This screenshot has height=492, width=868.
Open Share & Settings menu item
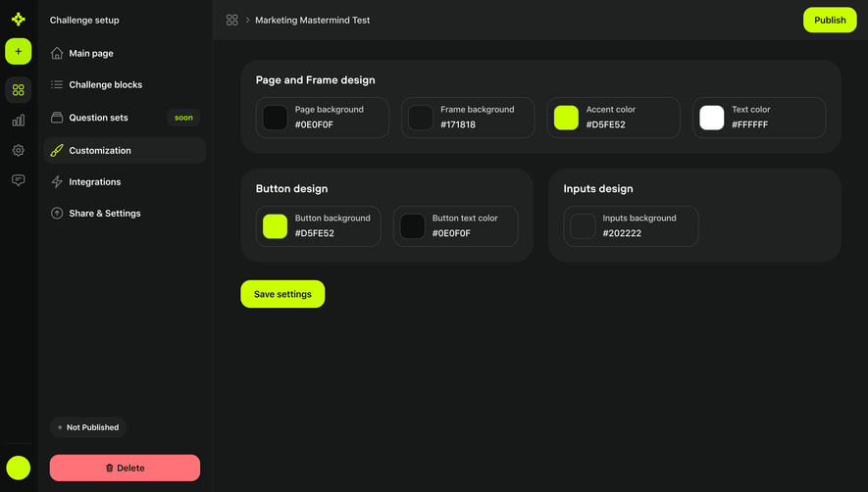coord(125,213)
